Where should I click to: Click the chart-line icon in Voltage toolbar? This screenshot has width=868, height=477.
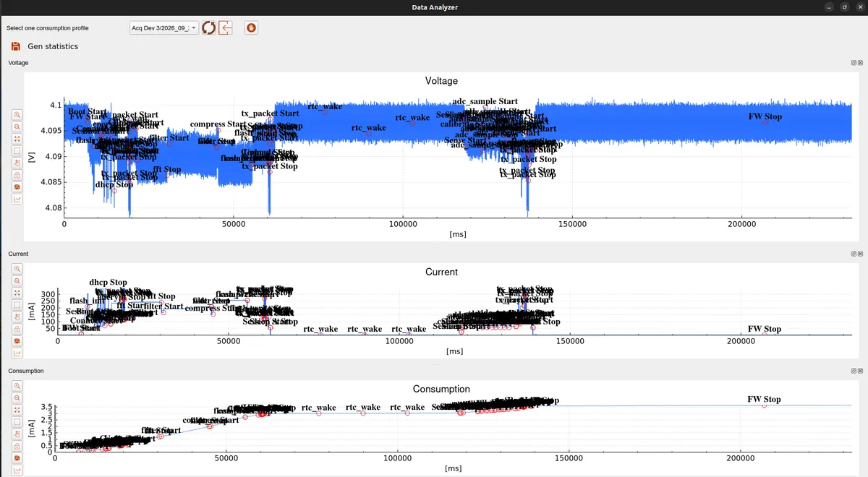pyautogui.click(x=17, y=199)
